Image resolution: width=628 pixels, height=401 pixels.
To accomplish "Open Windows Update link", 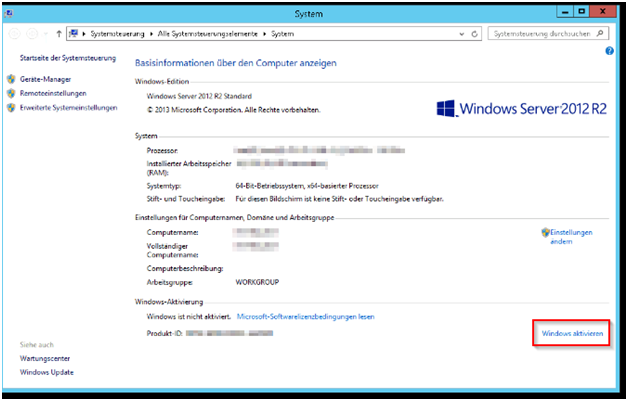I will [46, 372].
